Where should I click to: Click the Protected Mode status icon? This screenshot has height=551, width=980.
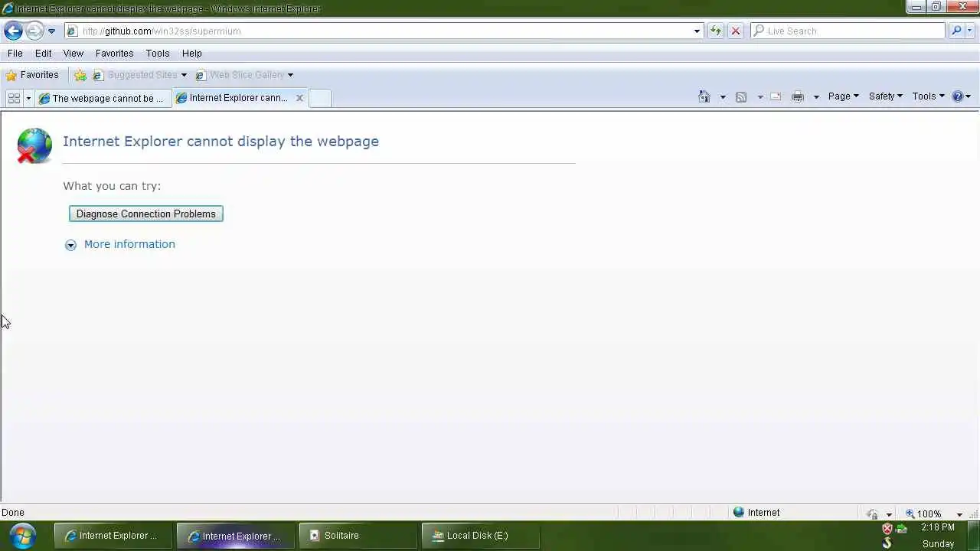click(x=872, y=514)
